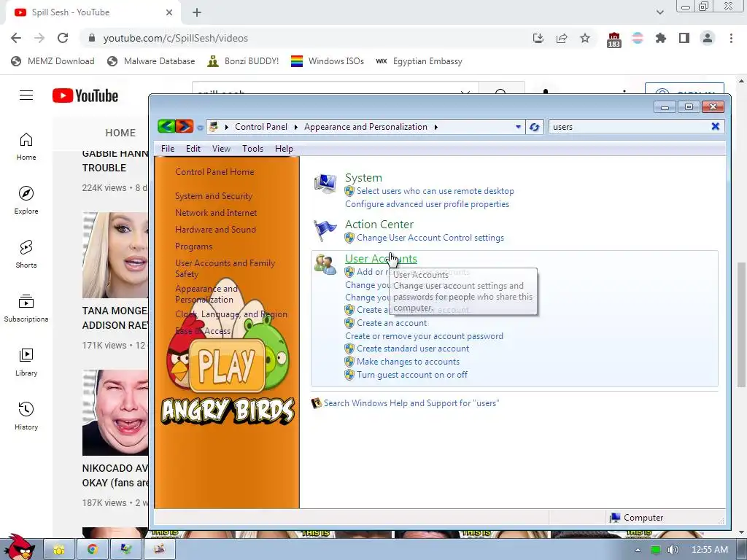Toggle Chrome side panel icon
This screenshot has height=560, width=747.
pos(684,38)
